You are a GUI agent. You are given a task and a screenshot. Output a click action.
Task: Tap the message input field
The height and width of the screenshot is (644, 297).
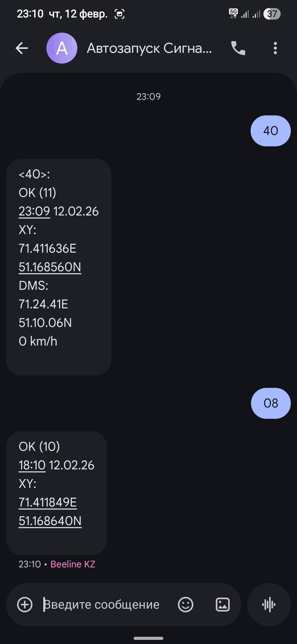click(105, 605)
